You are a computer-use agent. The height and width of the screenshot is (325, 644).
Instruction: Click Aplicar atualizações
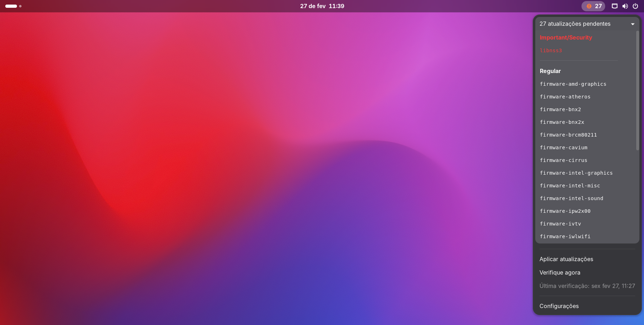pos(566,259)
